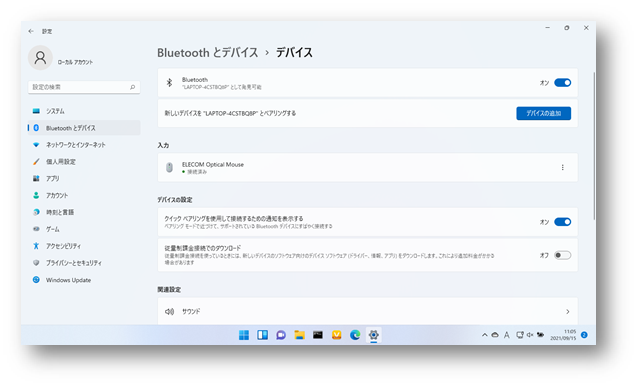The width and height of the screenshot is (638, 387).
Task: Select the 入力 section heading
Action: 163,145
